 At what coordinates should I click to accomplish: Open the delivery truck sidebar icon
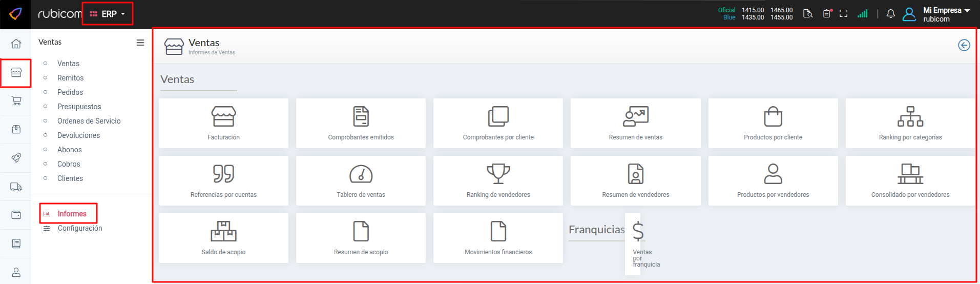(16, 187)
